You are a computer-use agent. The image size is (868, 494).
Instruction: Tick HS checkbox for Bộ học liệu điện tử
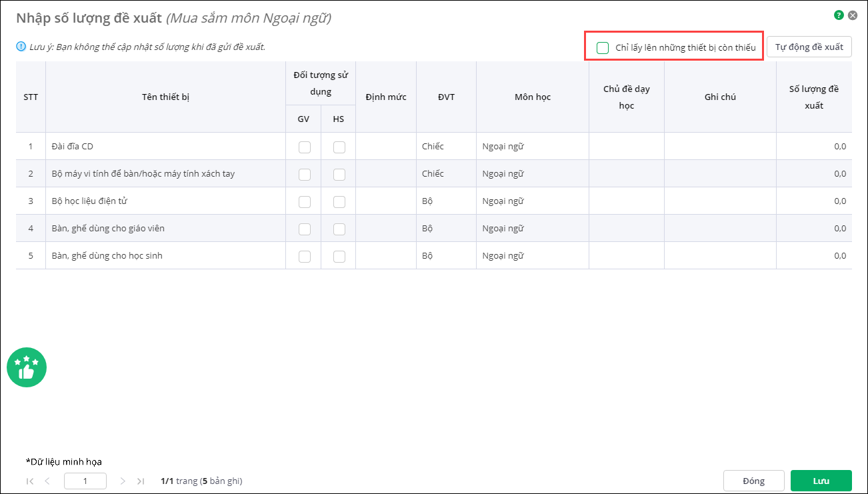pyautogui.click(x=339, y=201)
